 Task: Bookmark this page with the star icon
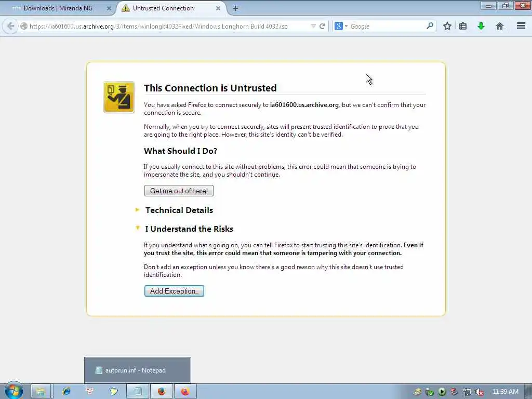pos(447,26)
